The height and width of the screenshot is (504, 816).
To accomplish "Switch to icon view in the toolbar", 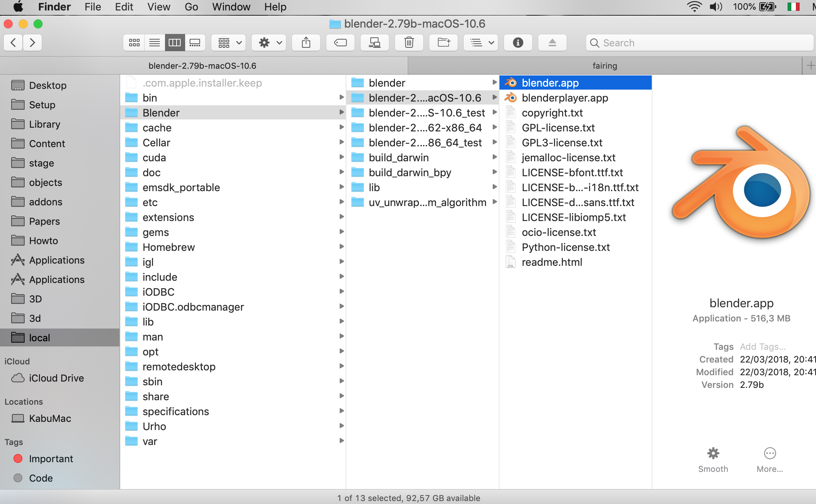I will pos(133,43).
